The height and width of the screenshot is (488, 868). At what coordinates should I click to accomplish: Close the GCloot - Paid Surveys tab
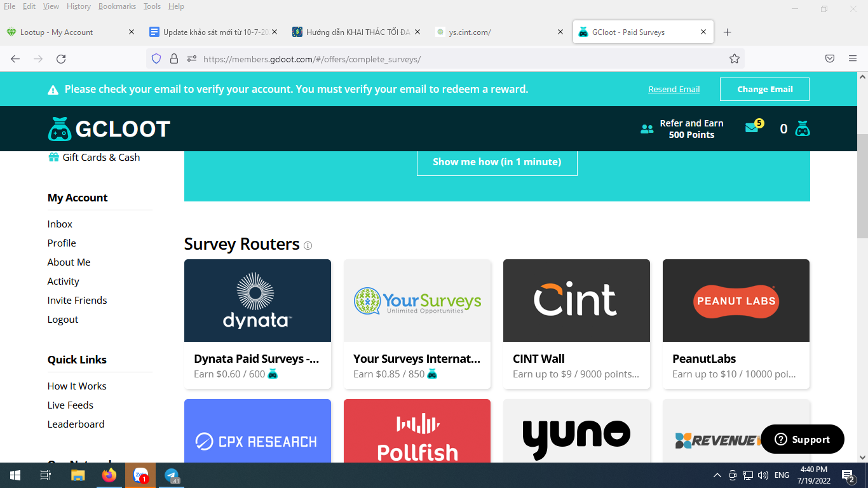(703, 32)
